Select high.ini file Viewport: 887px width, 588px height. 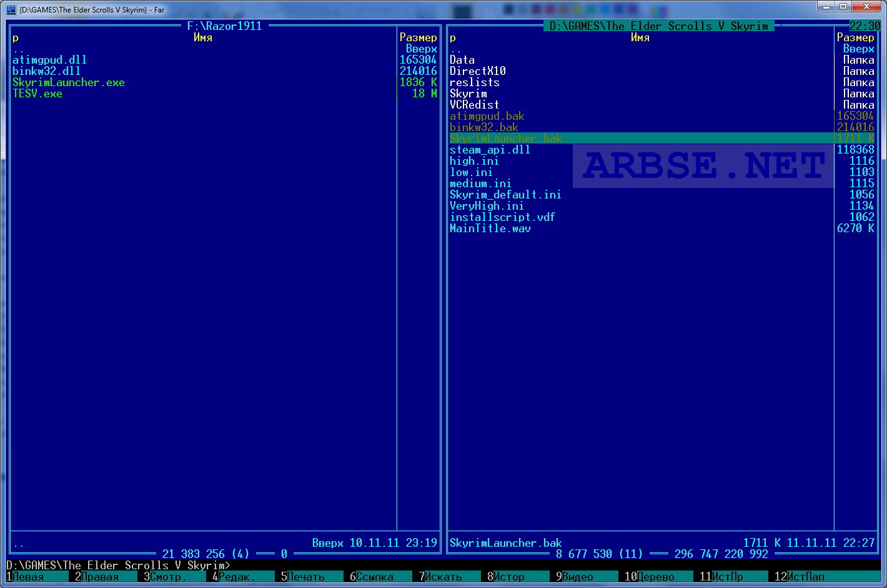point(475,161)
